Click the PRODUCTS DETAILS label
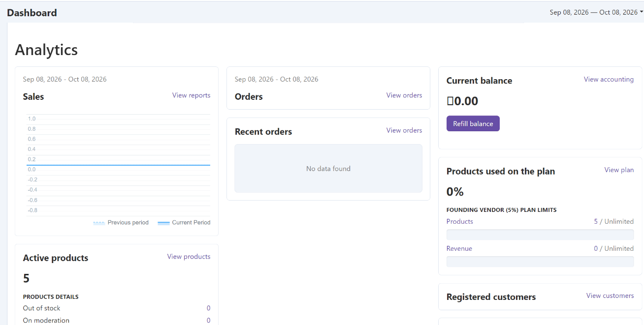Image resolution: width=644 pixels, height=325 pixels. pos(51,297)
